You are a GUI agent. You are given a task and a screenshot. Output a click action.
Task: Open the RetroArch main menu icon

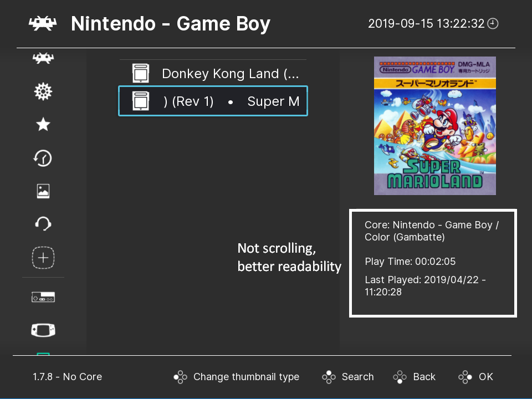point(43,58)
